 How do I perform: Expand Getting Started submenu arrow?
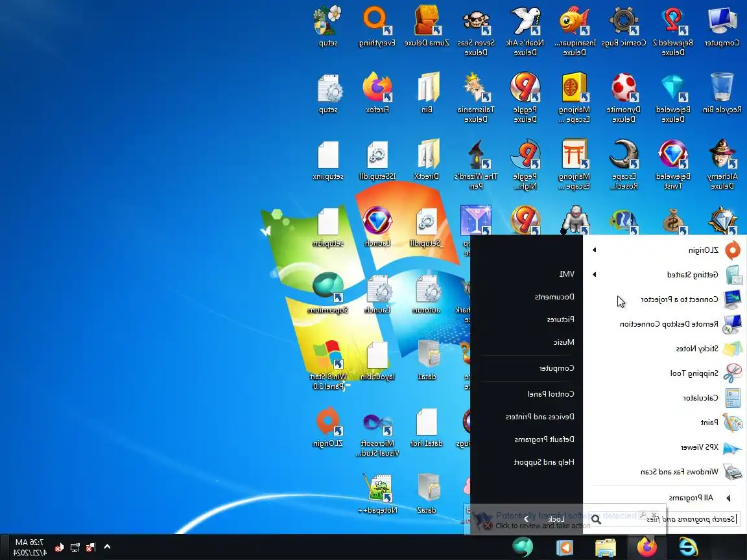point(594,274)
